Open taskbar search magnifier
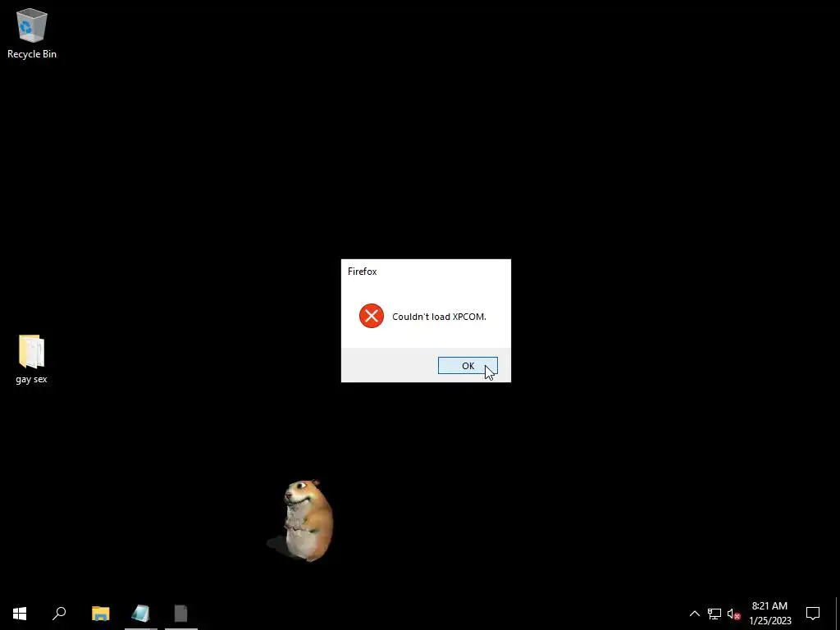The image size is (840, 630). (x=59, y=614)
